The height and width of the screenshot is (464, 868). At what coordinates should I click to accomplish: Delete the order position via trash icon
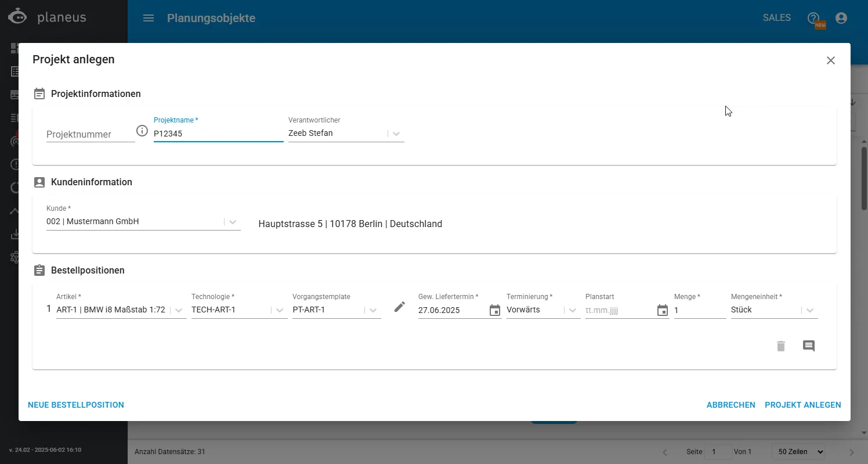781,346
